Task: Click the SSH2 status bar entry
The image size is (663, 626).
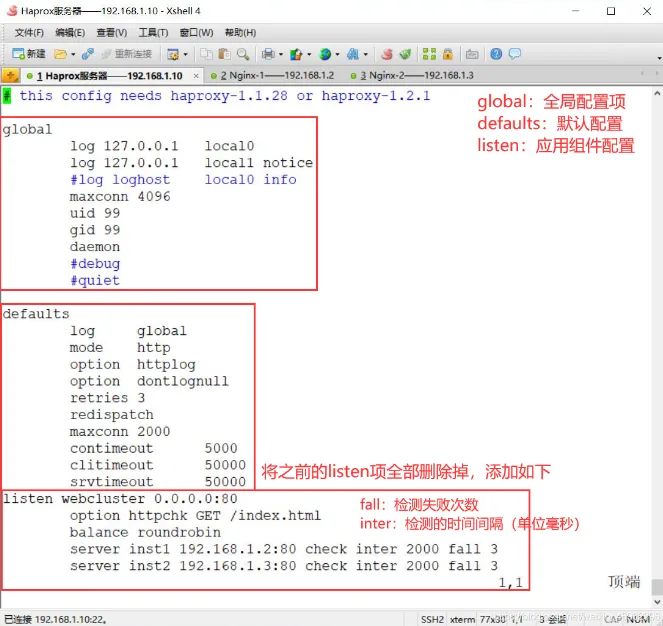Action: tap(432, 620)
